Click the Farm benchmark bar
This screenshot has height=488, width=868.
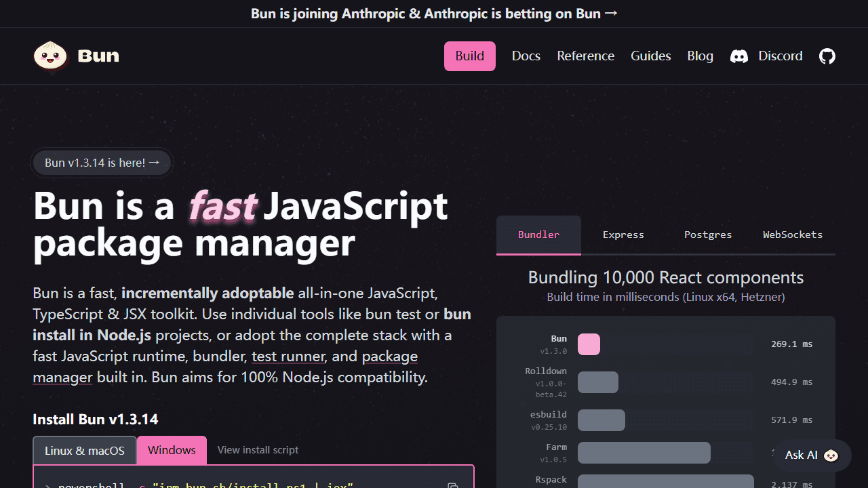coord(644,453)
